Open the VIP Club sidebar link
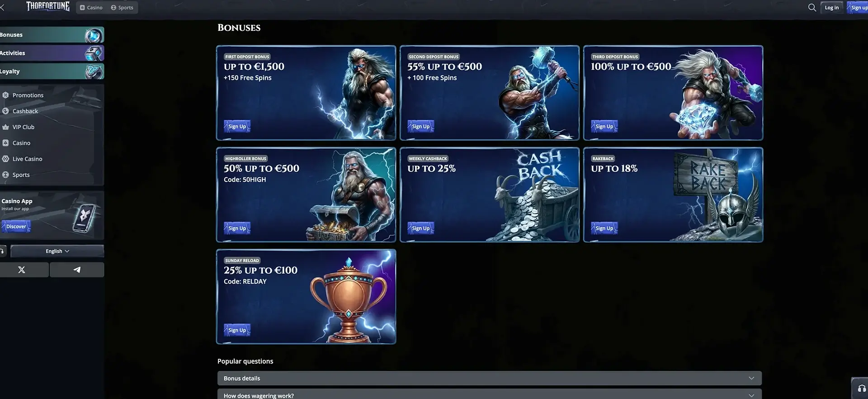The height and width of the screenshot is (399, 868). 24,127
